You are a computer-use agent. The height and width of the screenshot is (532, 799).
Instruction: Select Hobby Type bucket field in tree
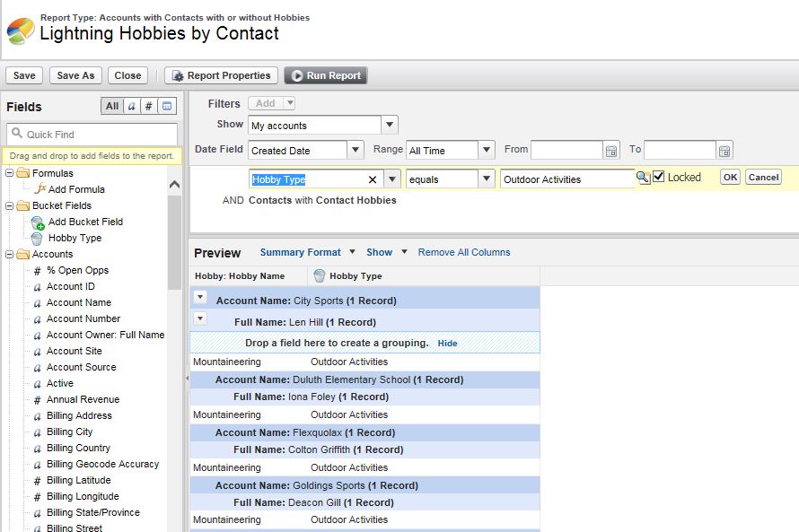click(x=75, y=238)
